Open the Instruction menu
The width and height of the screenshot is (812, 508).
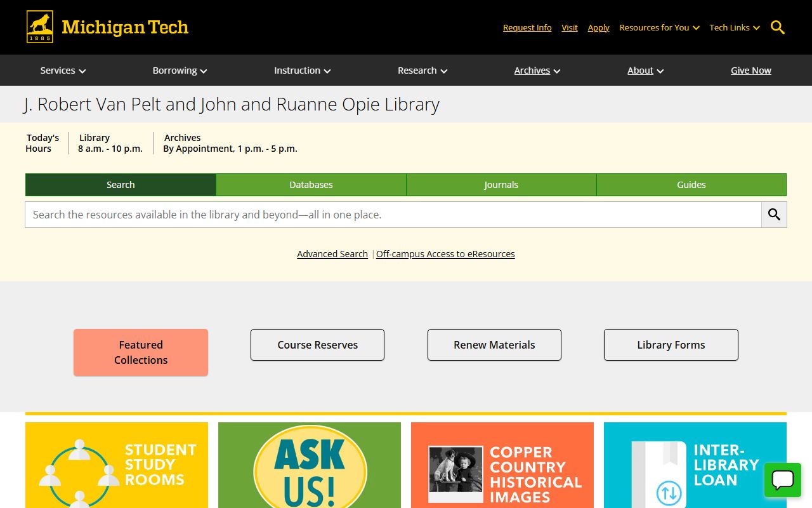tap(302, 70)
